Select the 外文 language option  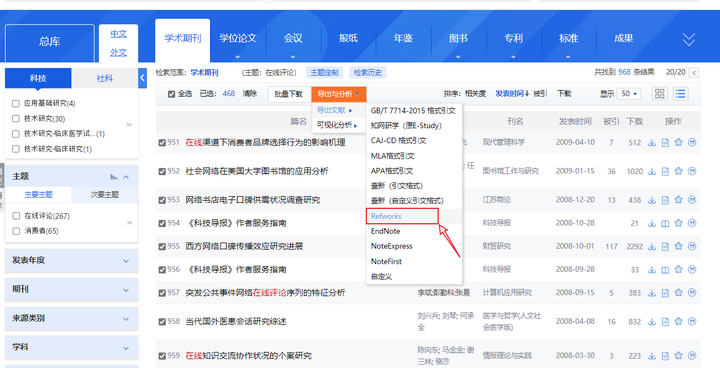[x=118, y=53]
